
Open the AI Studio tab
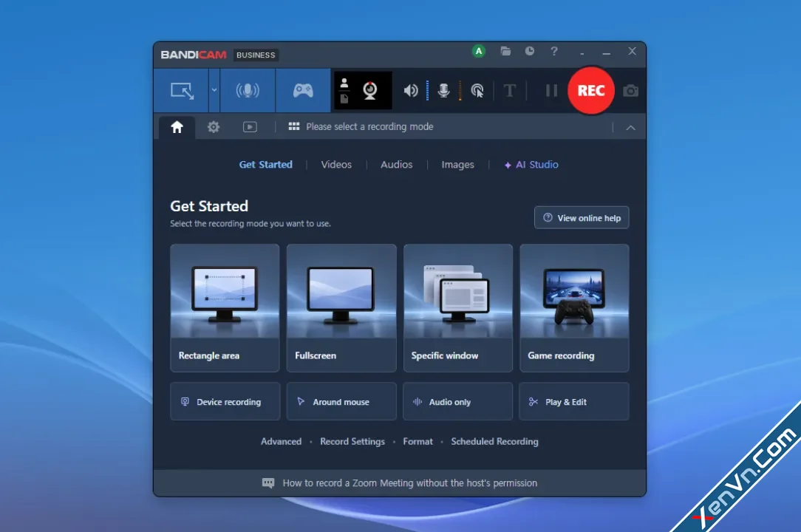[531, 165]
